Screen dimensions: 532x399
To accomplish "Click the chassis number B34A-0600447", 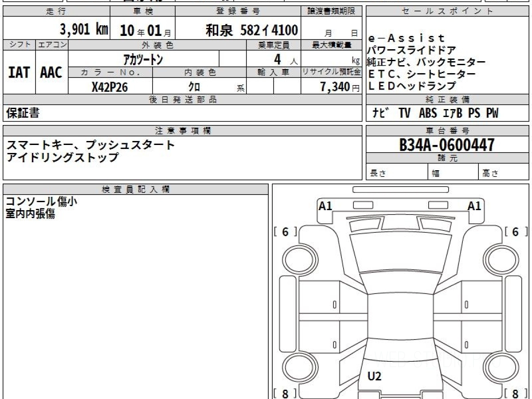I will [446, 145].
